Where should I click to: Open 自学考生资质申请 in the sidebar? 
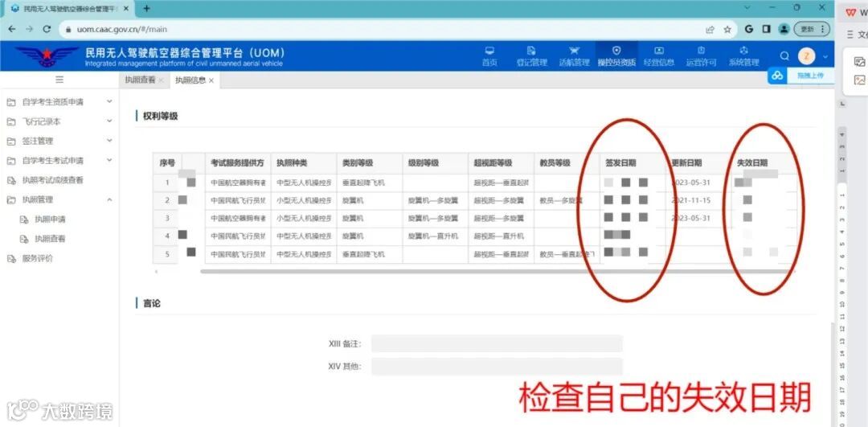point(52,102)
